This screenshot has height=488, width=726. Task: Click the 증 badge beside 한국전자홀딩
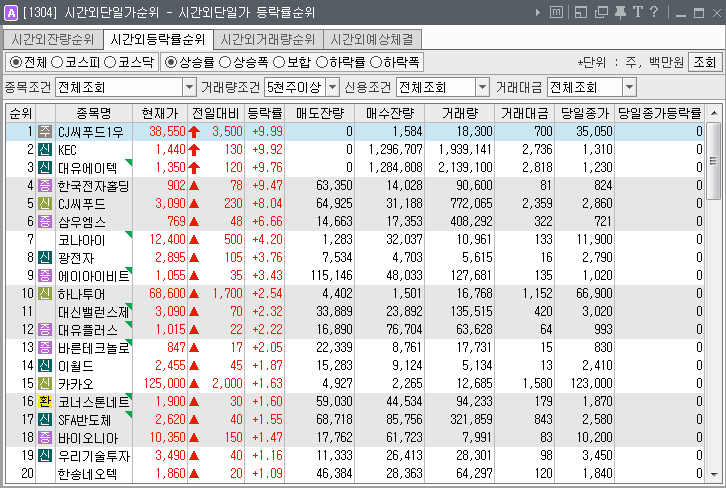pos(44,186)
